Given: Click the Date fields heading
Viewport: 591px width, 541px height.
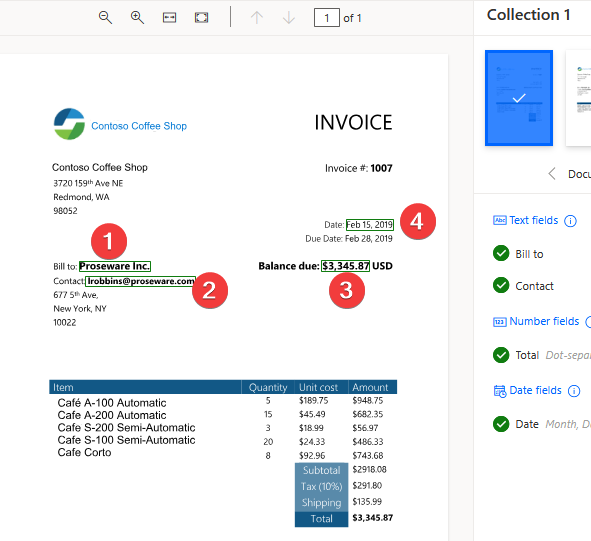Looking at the screenshot, I should [535, 390].
